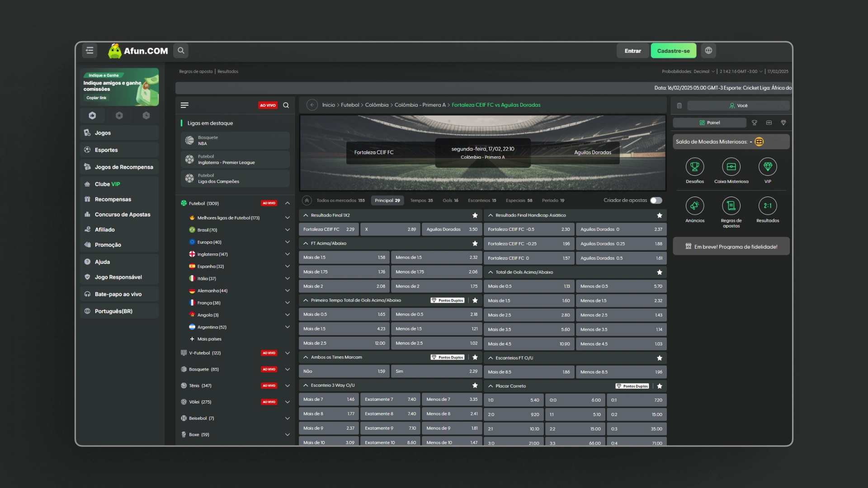The width and height of the screenshot is (868, 488).
Task: Click the box icon next to Painel
Action: (769, 123)
